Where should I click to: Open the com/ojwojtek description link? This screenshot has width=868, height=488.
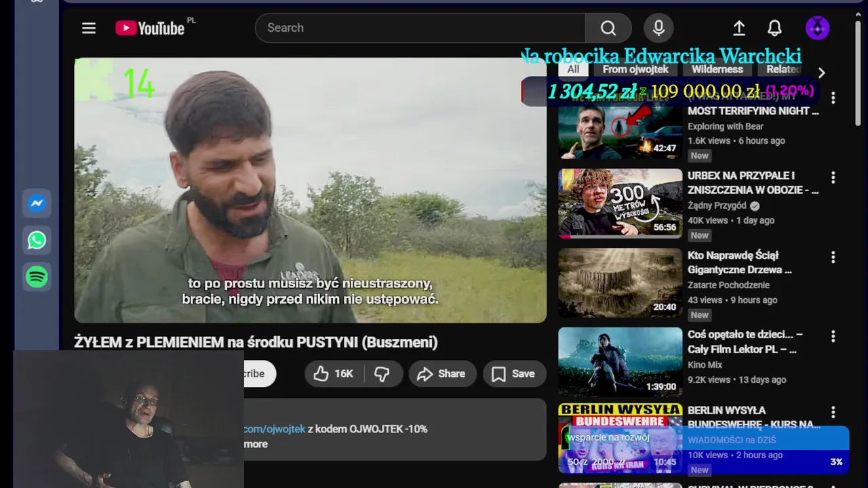click(275, 429)
